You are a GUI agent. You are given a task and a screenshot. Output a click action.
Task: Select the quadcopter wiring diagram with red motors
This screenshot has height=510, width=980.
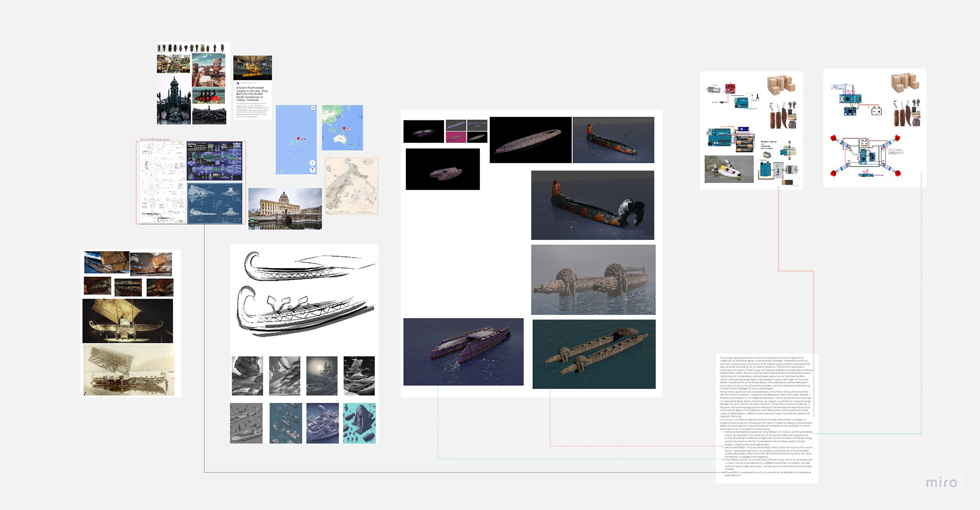865,156
